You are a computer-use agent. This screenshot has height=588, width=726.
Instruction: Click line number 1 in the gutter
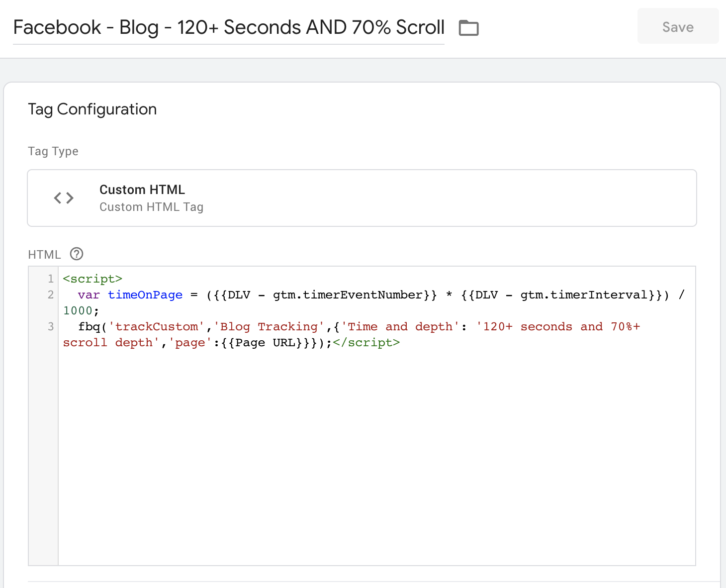50,279
